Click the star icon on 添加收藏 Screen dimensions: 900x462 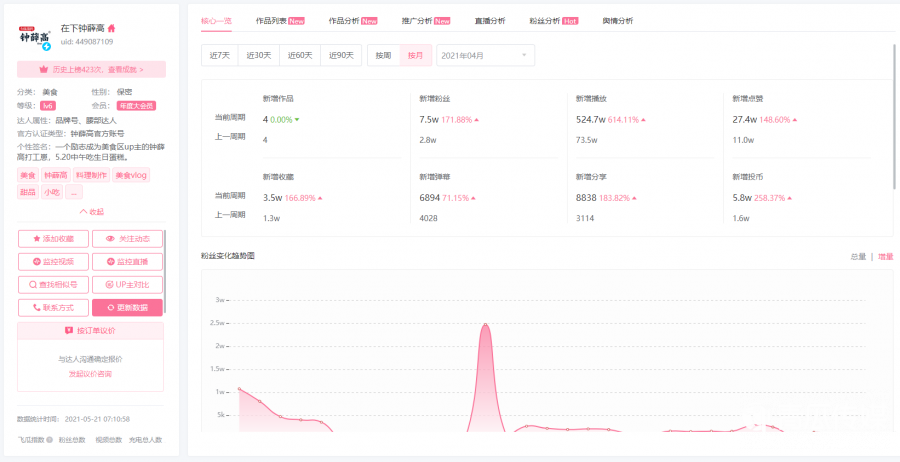coord(37,239)
